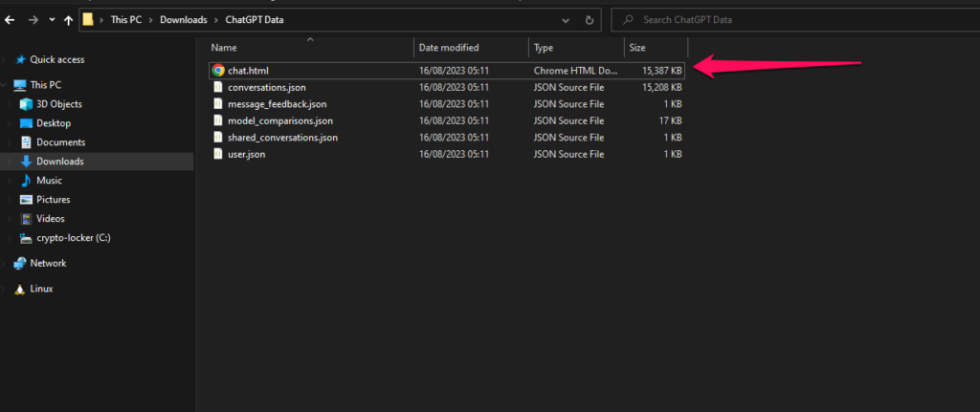This screenshot has width=980, height=412.
Task: Select the chat.html file name
Action: click(x=248, y=71)
